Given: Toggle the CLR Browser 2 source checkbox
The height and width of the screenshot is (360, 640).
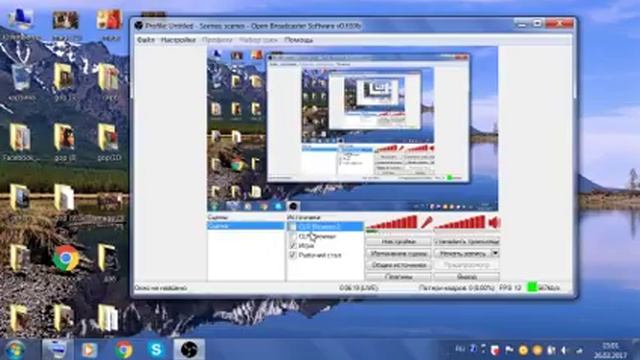Looking at the screenshot, I should [x=293, y=227].
